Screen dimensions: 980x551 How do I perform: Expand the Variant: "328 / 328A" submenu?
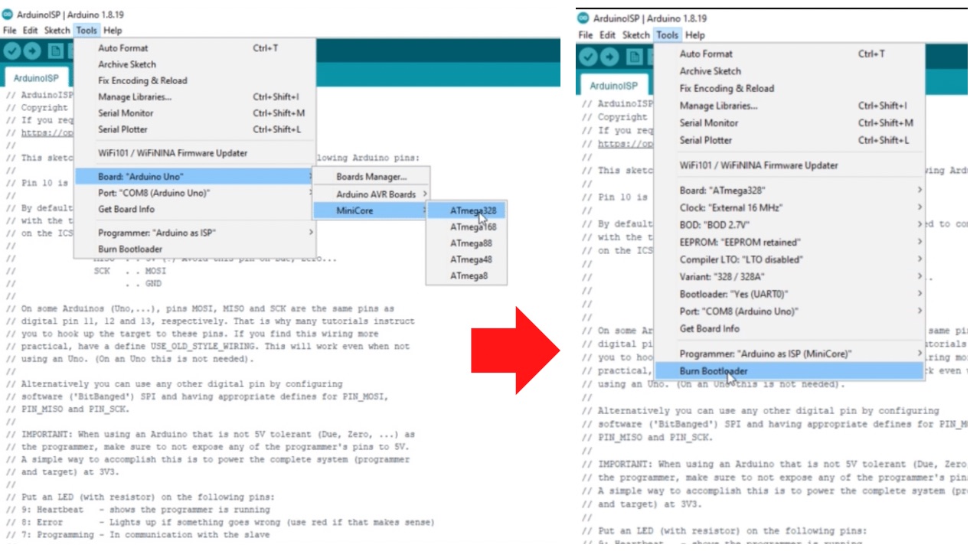pos(789,277)
